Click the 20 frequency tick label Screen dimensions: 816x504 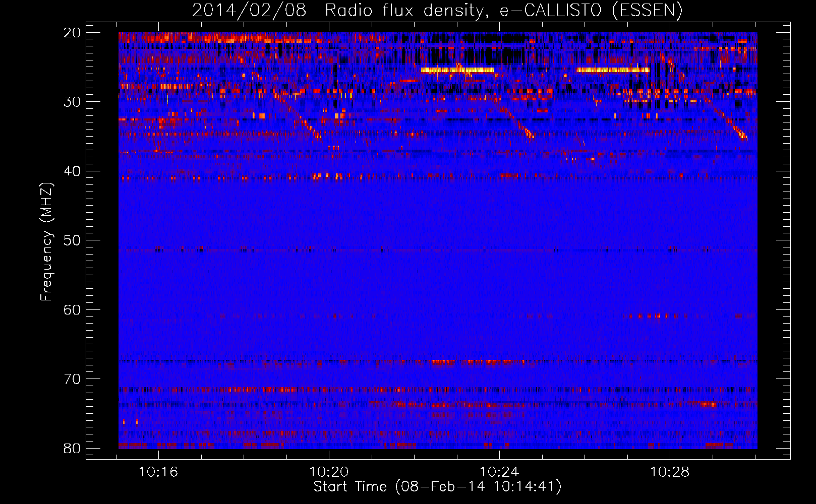(x=72, y=33)
